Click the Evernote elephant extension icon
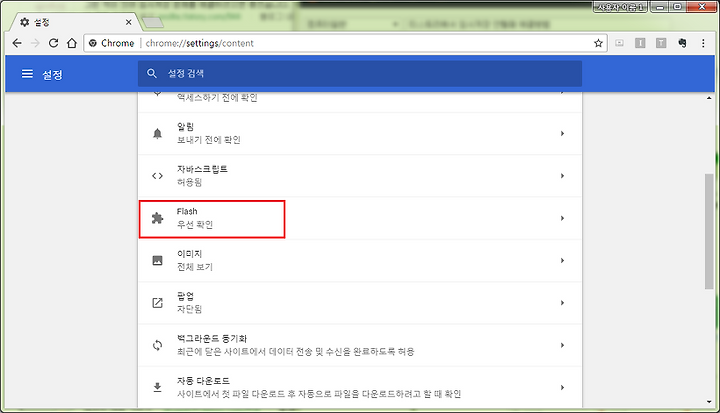 pyautogui.click(x=682, y=43)
